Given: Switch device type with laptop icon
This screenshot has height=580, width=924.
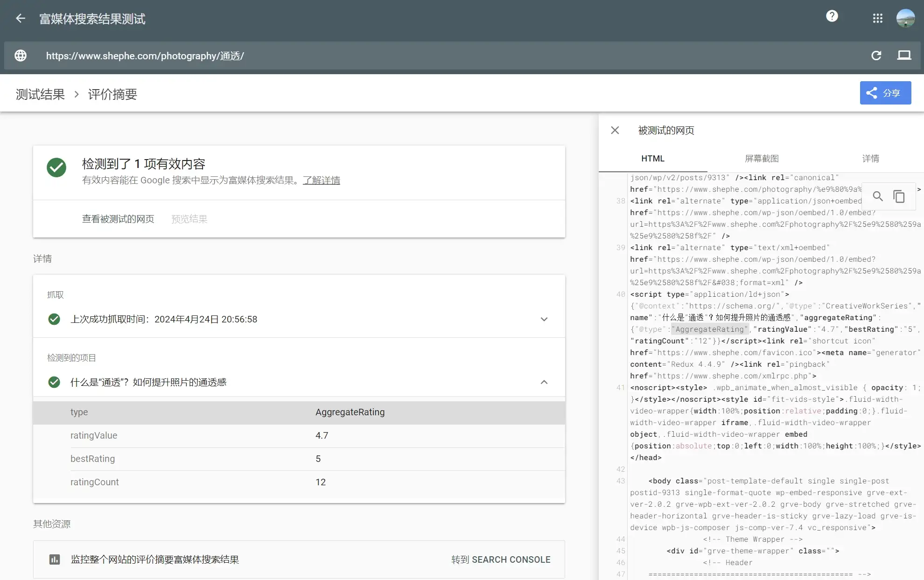Looking at the screenshot, I should (x=904, y=56).
